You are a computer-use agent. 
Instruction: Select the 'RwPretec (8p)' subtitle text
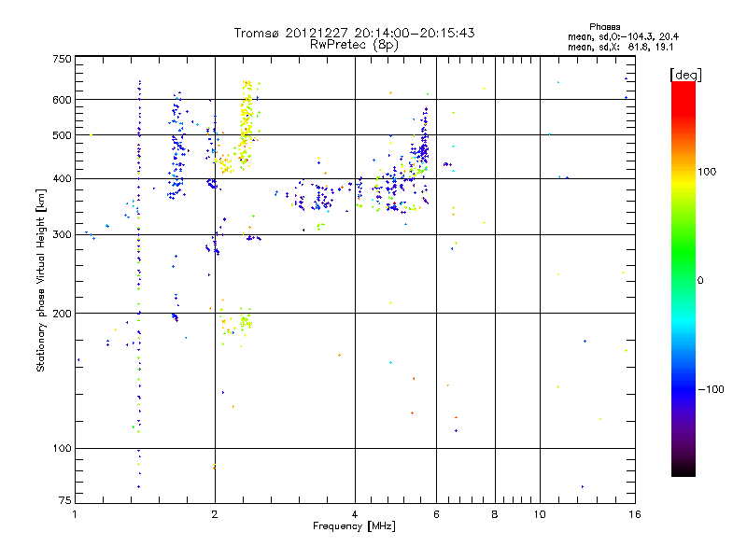tap(354, 45)
